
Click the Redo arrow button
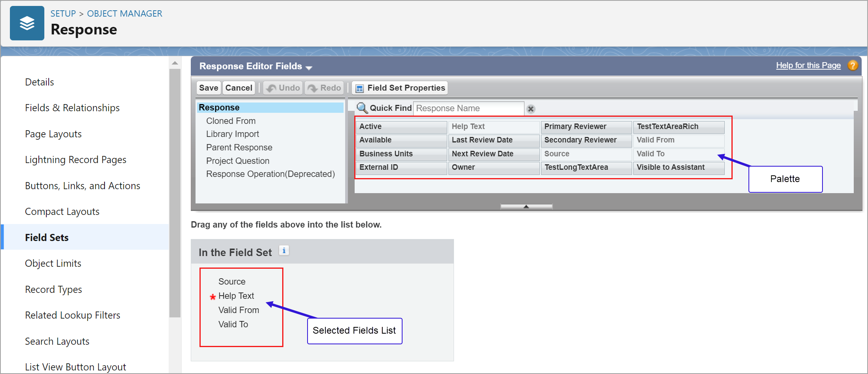coord(324,88)
